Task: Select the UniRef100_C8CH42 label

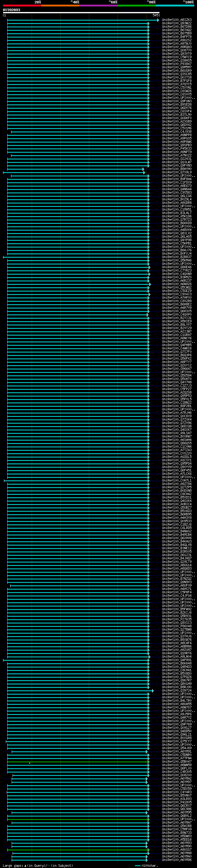Action: [x=176, y=494]
